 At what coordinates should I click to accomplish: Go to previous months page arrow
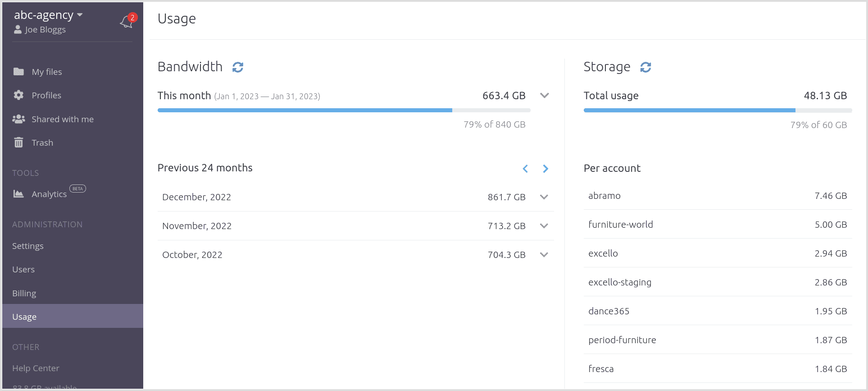coord(525,169)
